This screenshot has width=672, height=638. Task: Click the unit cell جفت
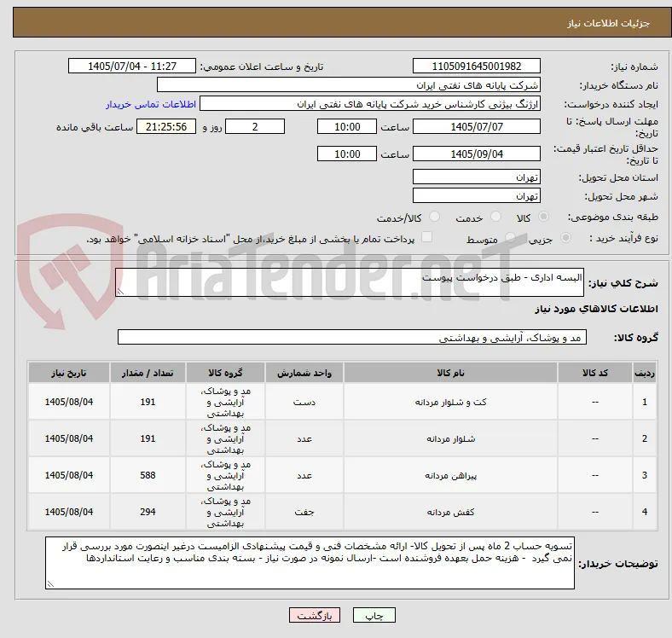point(304,512)
